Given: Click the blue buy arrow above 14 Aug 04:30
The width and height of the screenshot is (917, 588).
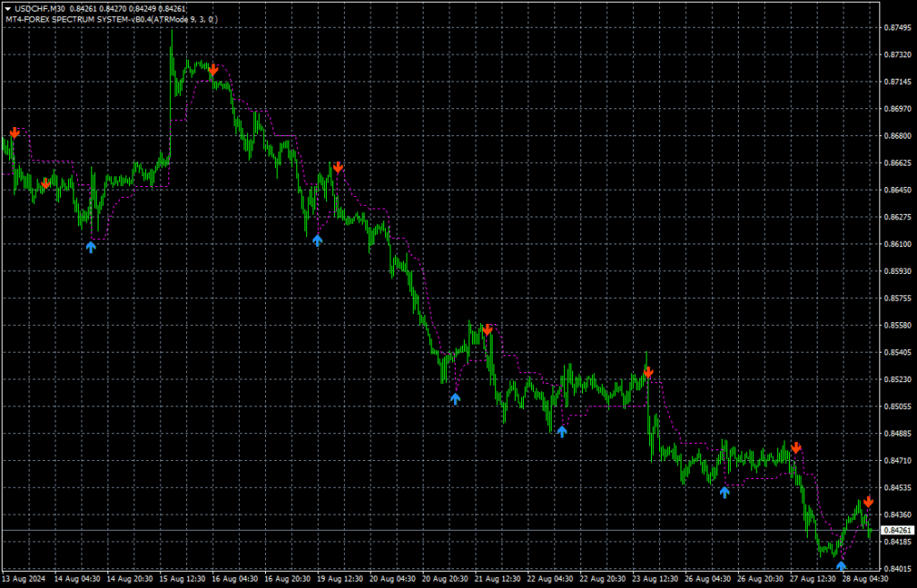Looking at the screenshot, I should [x=90, y=246].
